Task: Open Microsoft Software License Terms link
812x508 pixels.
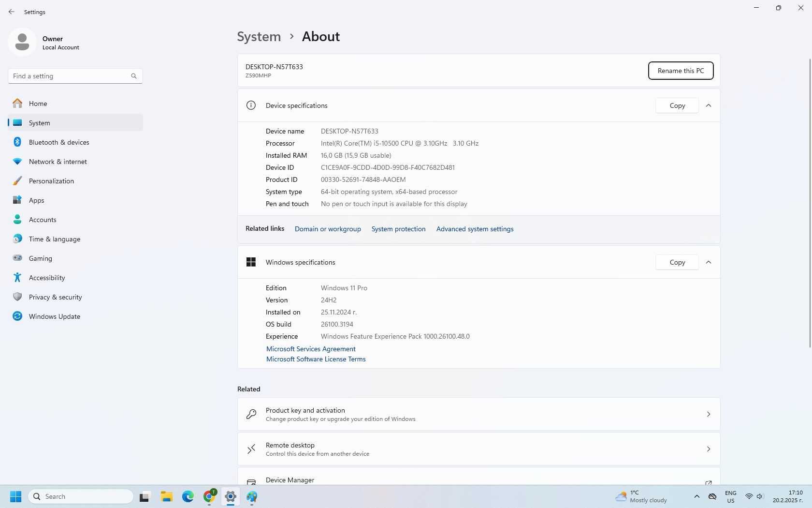Action: point(316,359)
